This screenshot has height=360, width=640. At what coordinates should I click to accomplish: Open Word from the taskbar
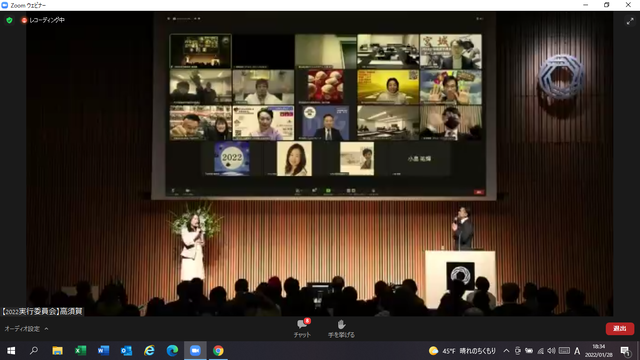103,351
